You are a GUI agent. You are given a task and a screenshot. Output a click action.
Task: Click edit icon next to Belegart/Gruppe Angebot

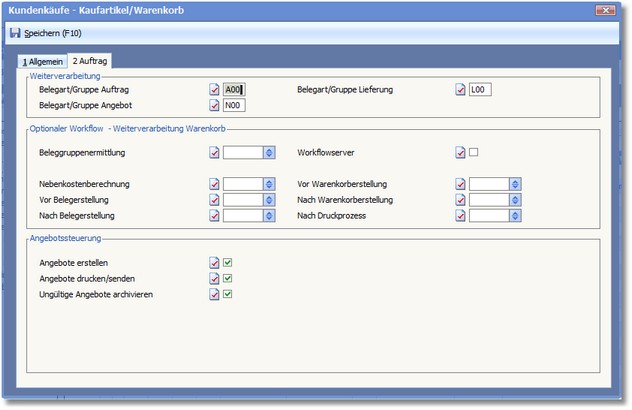pyautogui.click(x=214, y=105)
